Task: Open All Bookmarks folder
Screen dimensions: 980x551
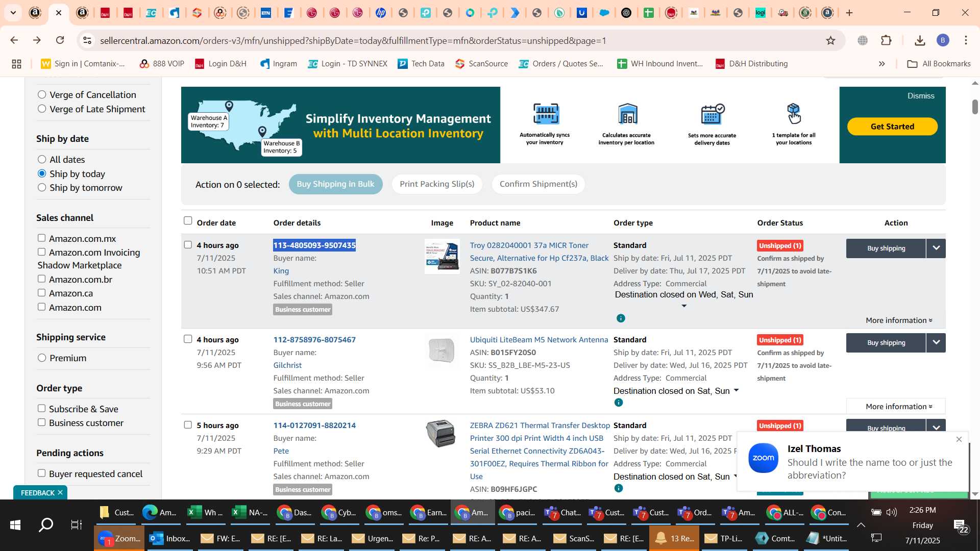Action: click(939, 64)
